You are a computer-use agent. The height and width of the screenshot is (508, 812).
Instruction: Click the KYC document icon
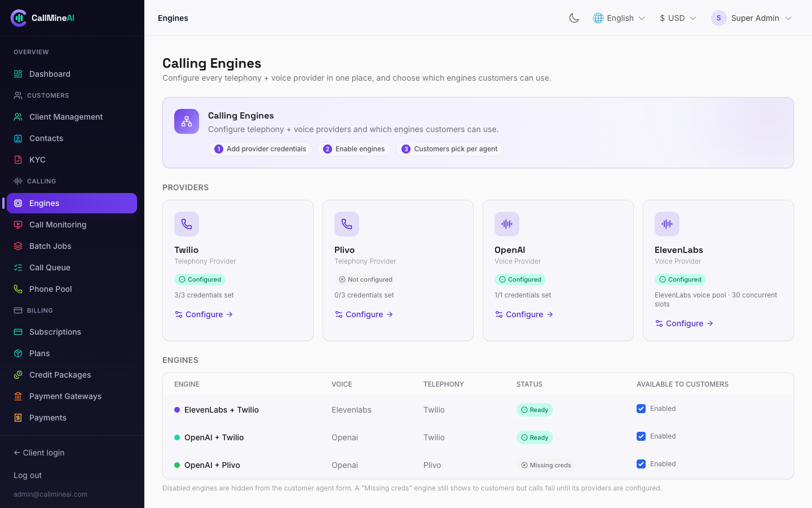point(18,160)
